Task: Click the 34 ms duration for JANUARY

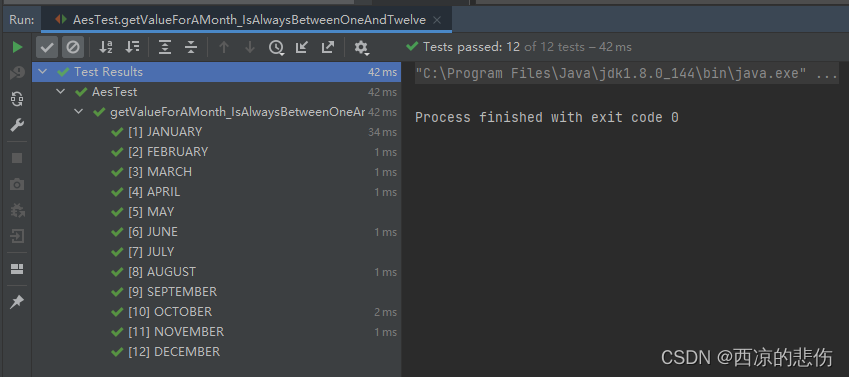Action: pyautogui.click(x=382, y=132)
